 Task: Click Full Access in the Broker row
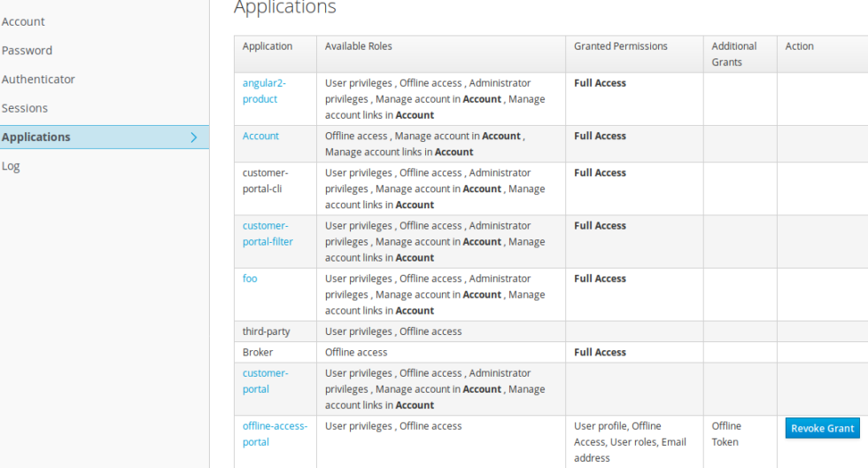coord(601,352)
